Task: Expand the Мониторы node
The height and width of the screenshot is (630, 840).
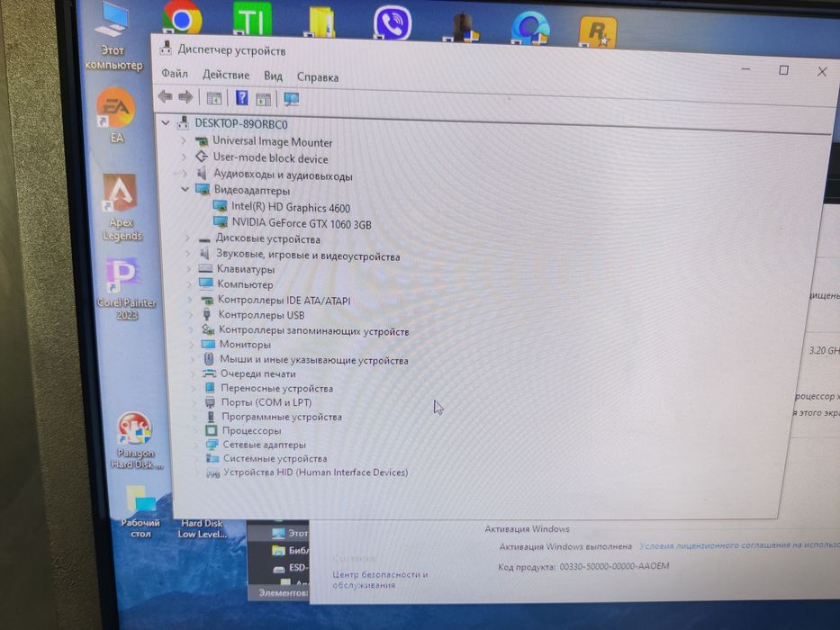Action: pos(192,344)
